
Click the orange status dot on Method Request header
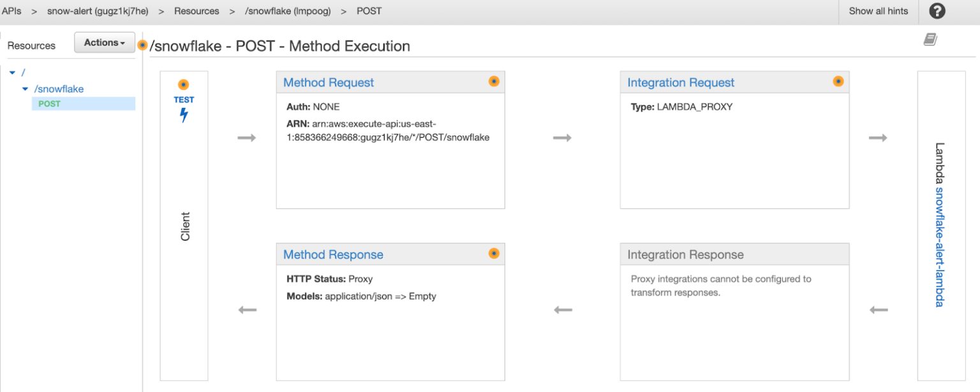[493, 81]
